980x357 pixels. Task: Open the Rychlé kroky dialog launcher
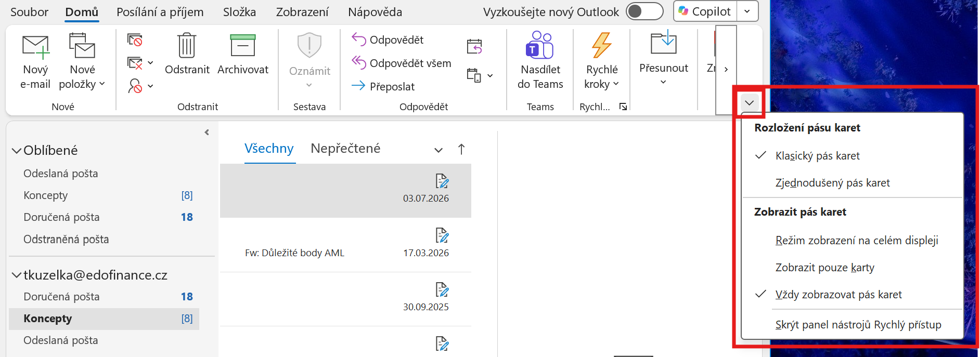coord(623,107)
